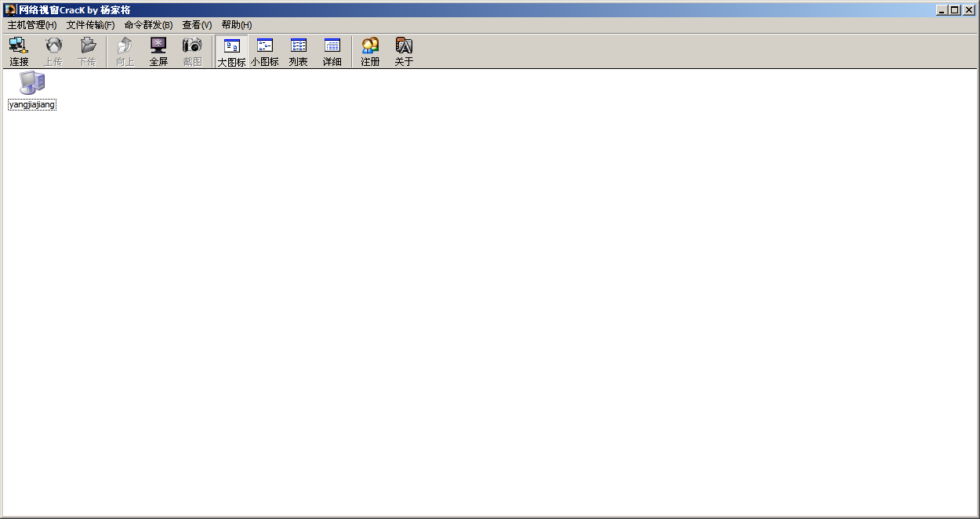Maximize the 网络视窗 window
This screenshot has width=980, height=519.
pyautogui.click(x=954, y=10)
